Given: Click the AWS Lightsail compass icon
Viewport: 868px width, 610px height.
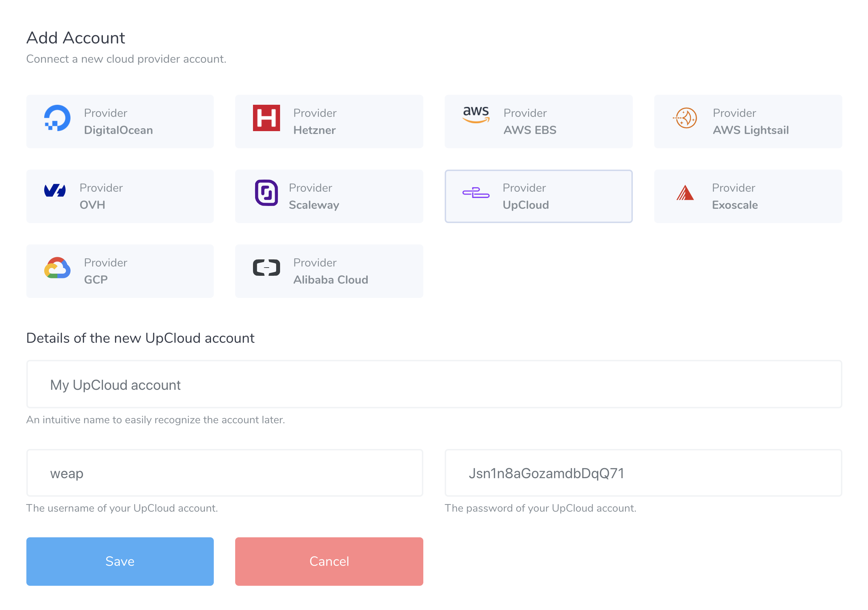Looking at the screenshot, I should (x=685, y=118).
